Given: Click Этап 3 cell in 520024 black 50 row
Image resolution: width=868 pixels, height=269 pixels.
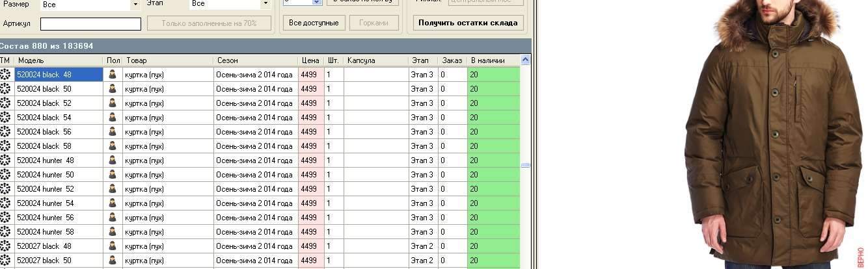Looking at the screenshot, I should pos(423,89).
